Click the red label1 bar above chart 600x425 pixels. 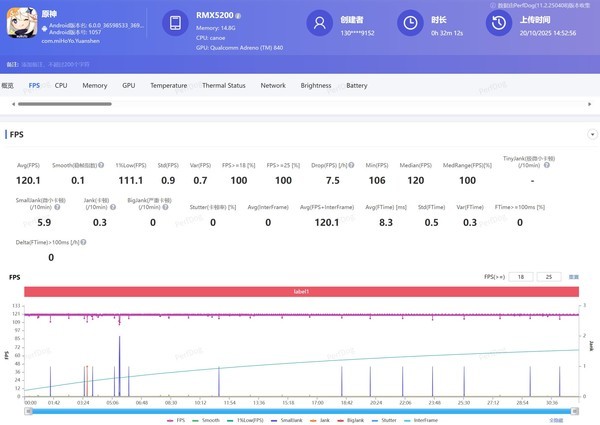pos(300,291)
